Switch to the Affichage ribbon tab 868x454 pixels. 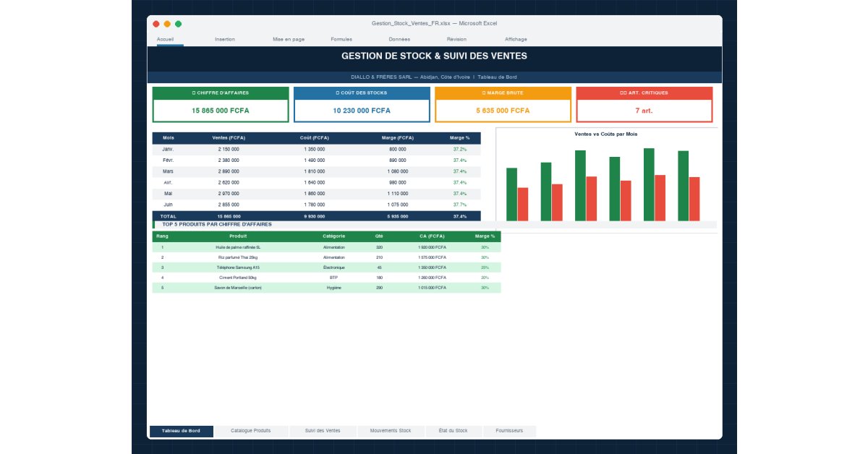click(x=516, y=39)
